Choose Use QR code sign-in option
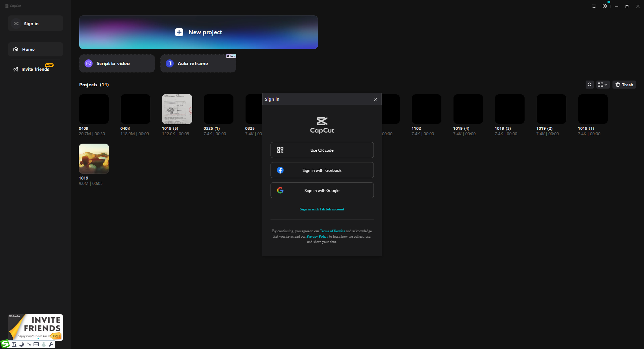 click(322, 150)
